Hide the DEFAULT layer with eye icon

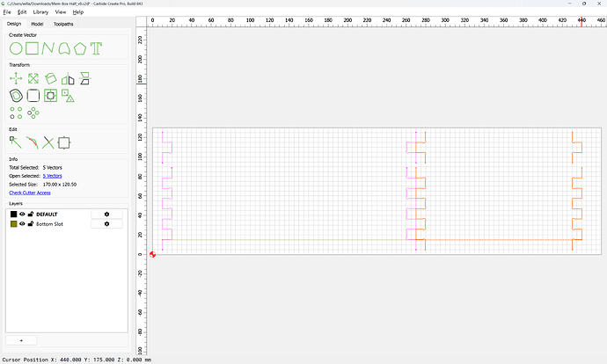point(22,214)
